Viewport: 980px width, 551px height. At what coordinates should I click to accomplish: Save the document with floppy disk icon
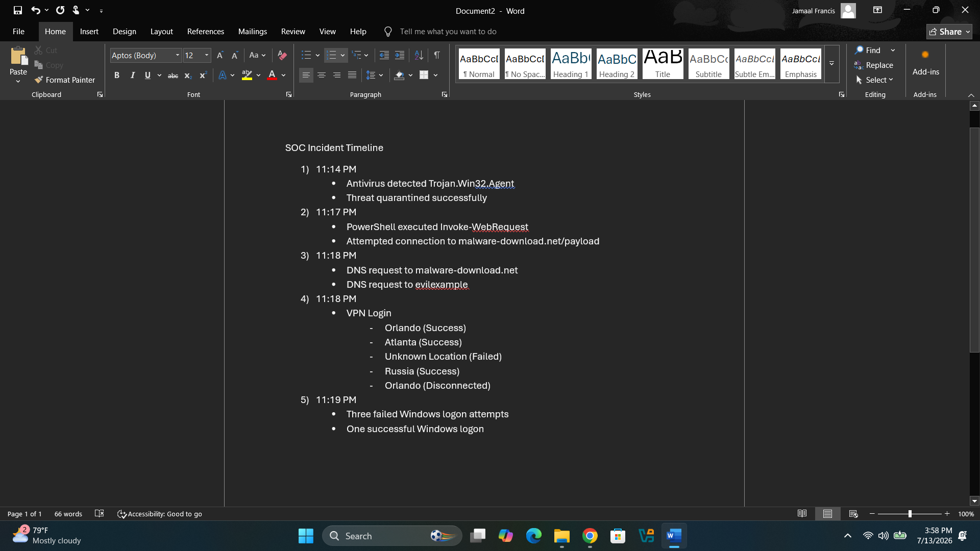click(x=18, y=10)
